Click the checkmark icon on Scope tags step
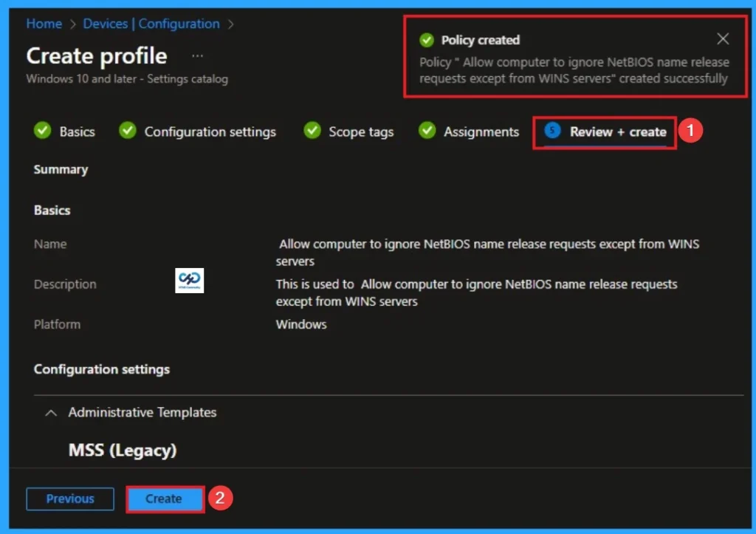Screen dimensions: 756x534 (312, 131)
